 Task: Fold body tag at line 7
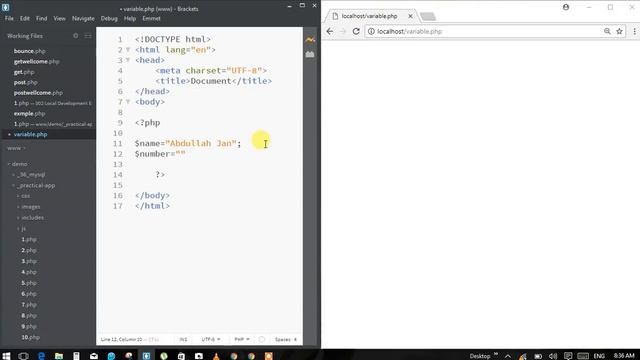click(128, 102)
